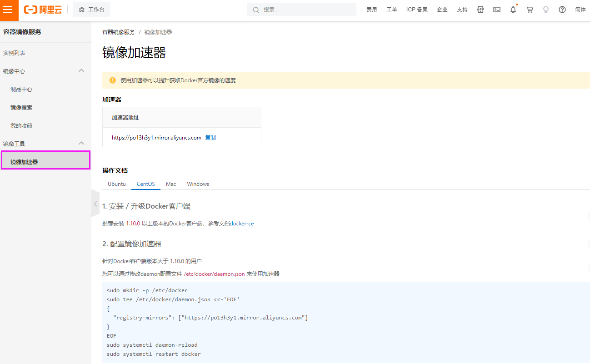Launch the Cloud Shell terminal icon

pyautogui.click(x=497, y=10)
